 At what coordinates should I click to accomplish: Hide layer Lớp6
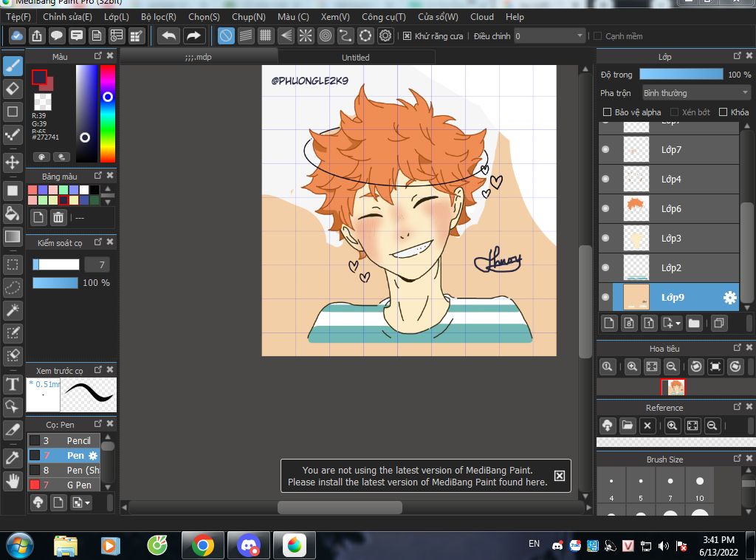[605, 208]
